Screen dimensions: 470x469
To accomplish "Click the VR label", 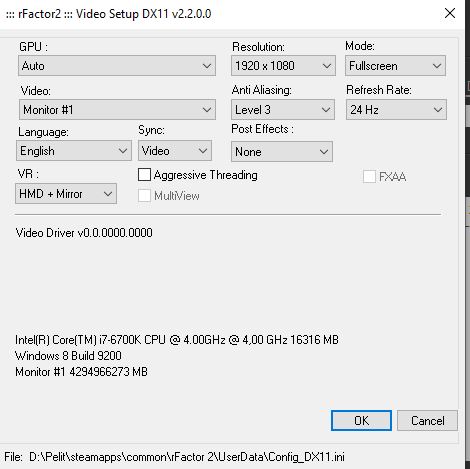I will pyautogui.click(x=28, y=174).
